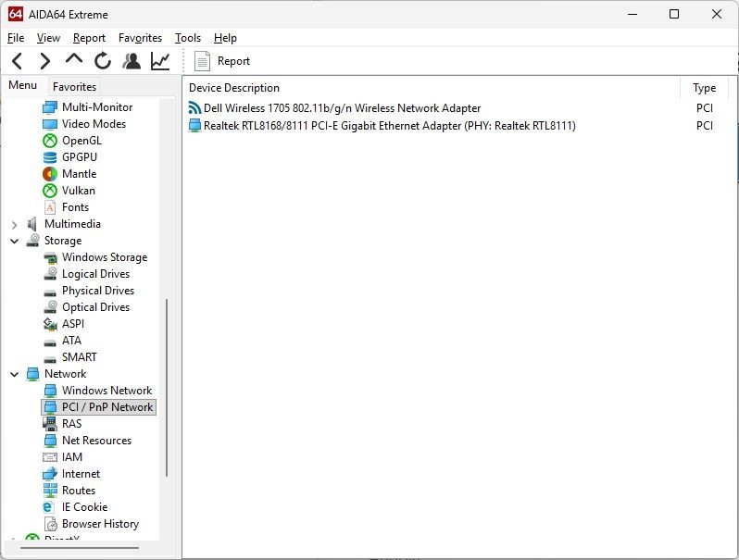739x560 pixels.
Task: Click the Multimedia speaker icon
Action: pos(32,224)
